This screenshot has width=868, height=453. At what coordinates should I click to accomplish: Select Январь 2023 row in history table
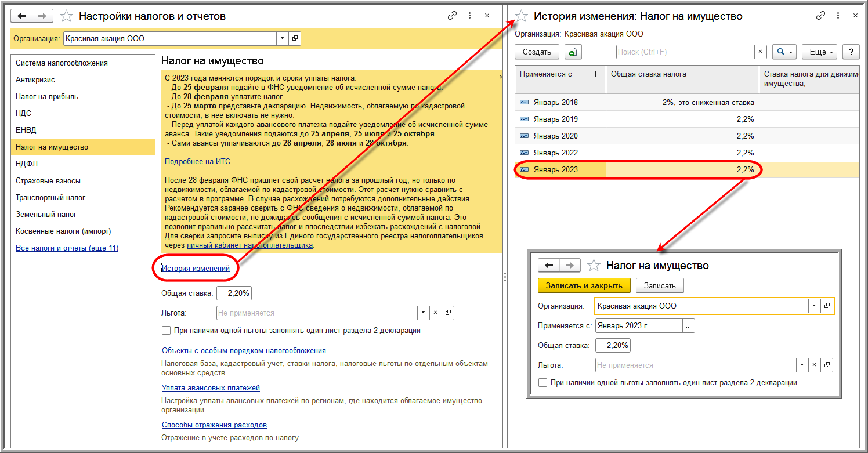[687, 169]
